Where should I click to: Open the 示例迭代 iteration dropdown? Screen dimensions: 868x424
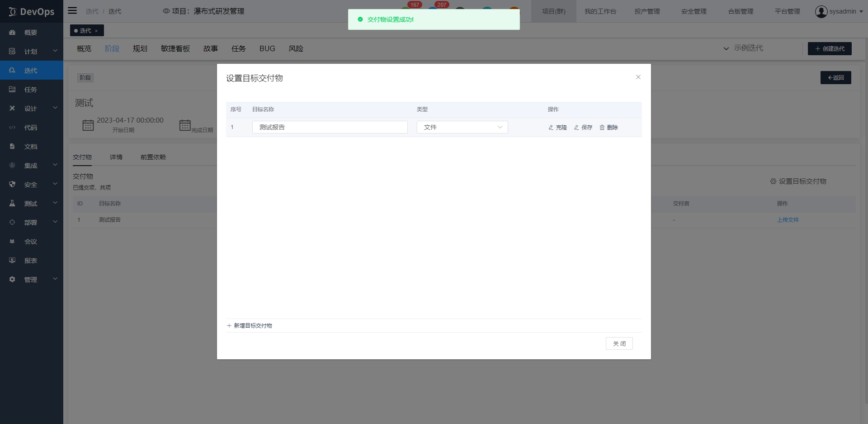click(744, 48)
